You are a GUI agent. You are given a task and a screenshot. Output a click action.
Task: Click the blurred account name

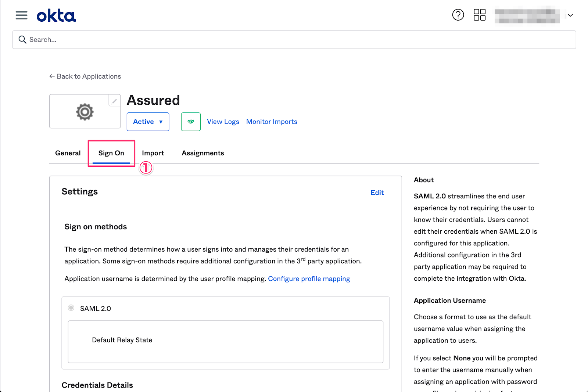527,15
